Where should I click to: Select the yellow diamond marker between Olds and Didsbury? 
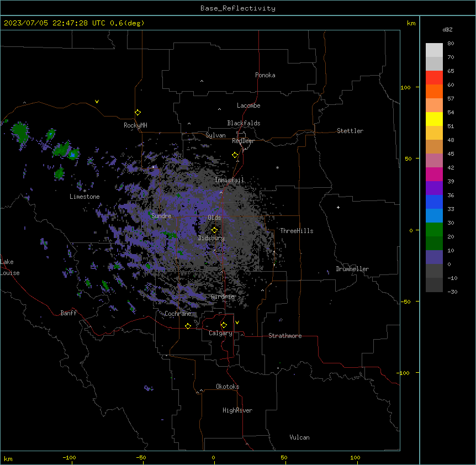pyautogui.click(x=214, y=230)
